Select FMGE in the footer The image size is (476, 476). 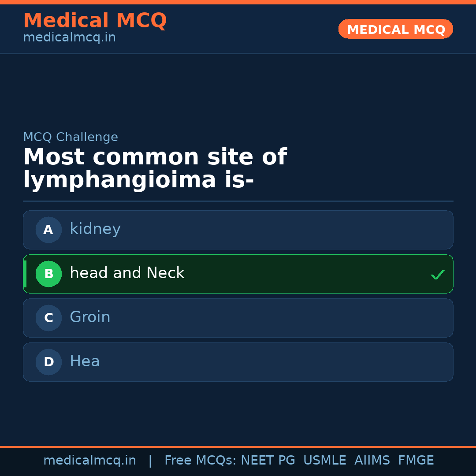click(x=416, y=461)
